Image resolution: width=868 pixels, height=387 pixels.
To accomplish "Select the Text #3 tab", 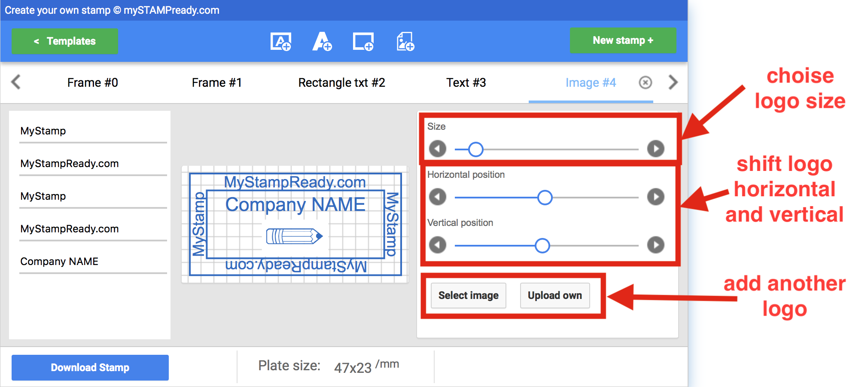I will pos(466,82).
